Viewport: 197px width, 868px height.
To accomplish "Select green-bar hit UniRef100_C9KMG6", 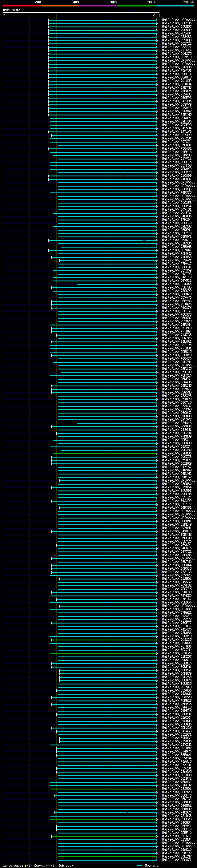I will click(176, 453).
